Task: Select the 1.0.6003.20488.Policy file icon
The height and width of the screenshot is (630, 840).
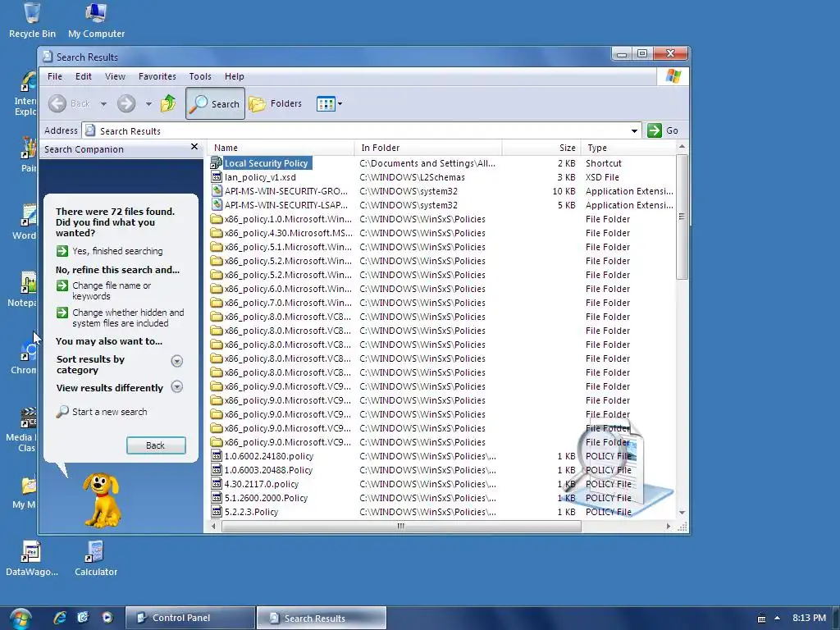Action: [217, 470]
